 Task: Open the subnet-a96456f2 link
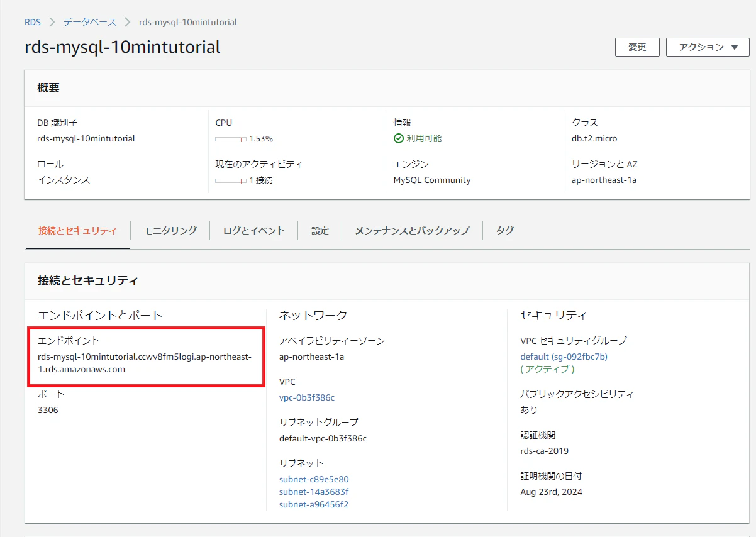314,504
